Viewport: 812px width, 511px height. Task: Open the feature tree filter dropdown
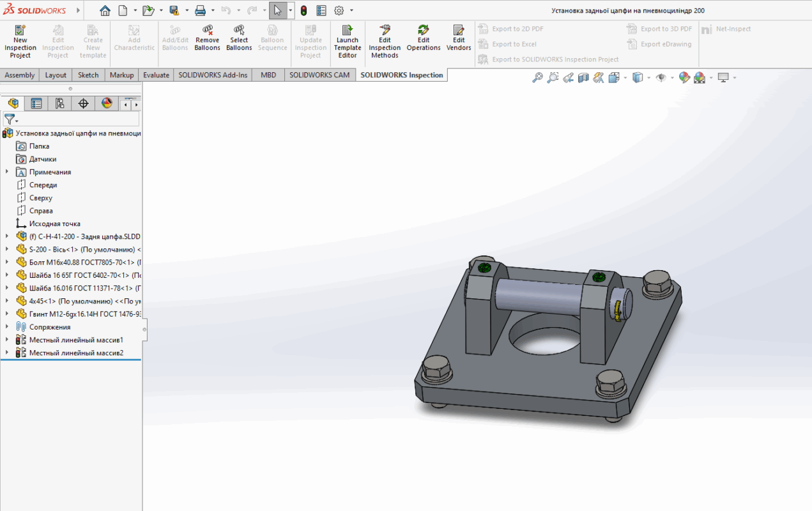11,119
